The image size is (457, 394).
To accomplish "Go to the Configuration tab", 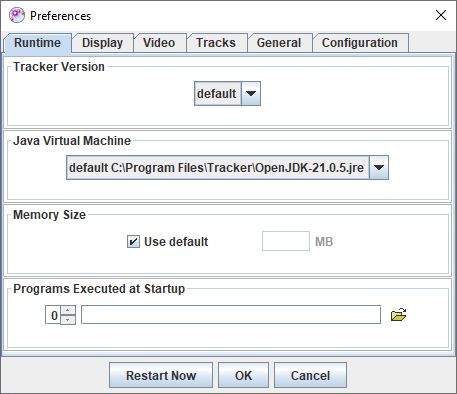I will point(360,43).
